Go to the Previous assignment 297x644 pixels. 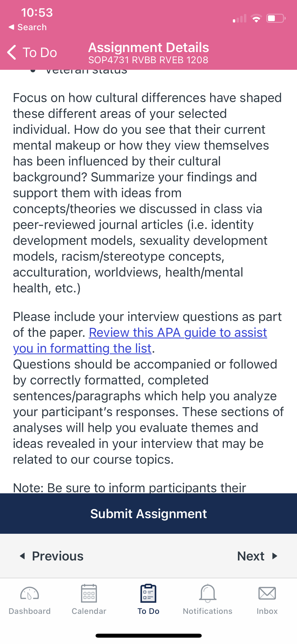52,556
